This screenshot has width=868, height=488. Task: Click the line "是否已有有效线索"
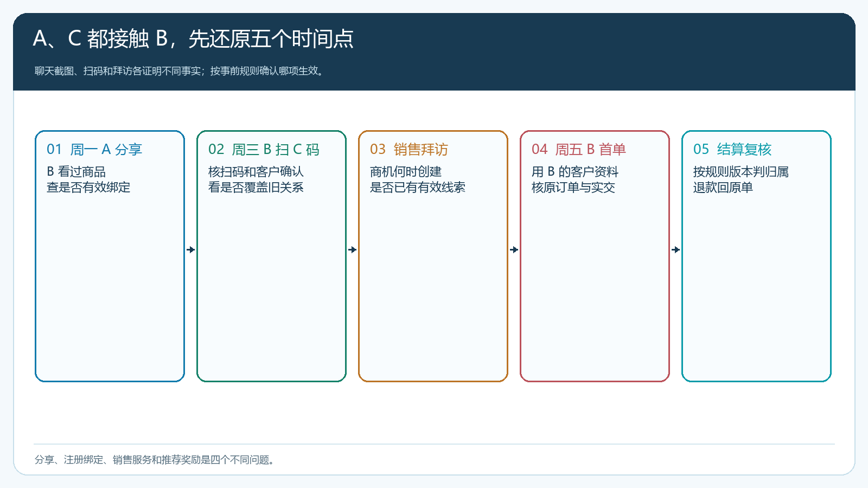click(417, 188)
